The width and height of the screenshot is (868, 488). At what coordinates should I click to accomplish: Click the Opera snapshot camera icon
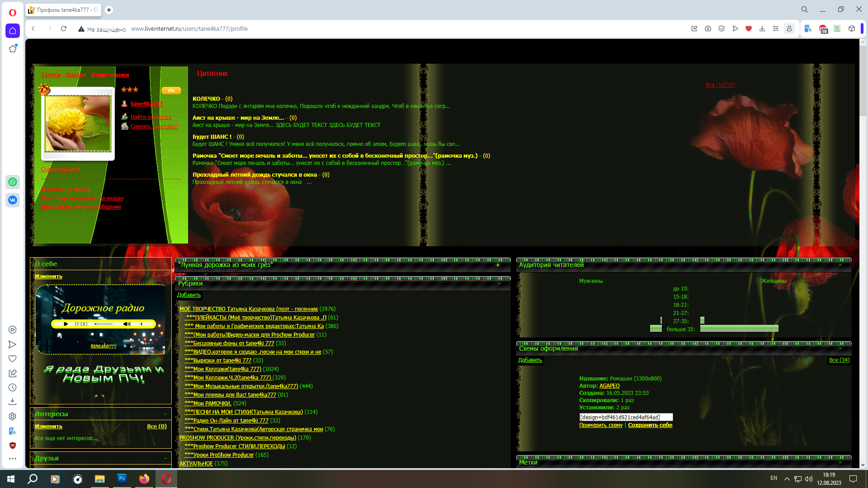click(708, 28)
